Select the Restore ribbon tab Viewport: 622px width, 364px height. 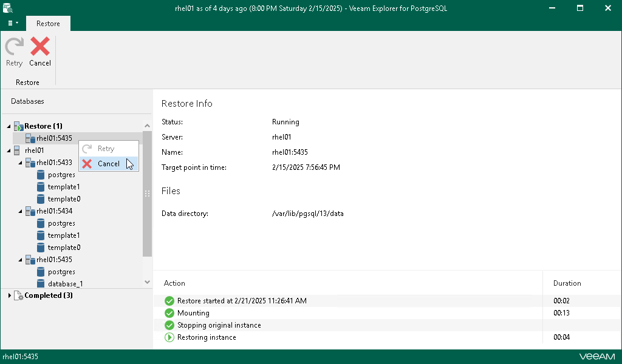[x=48, y=24]
